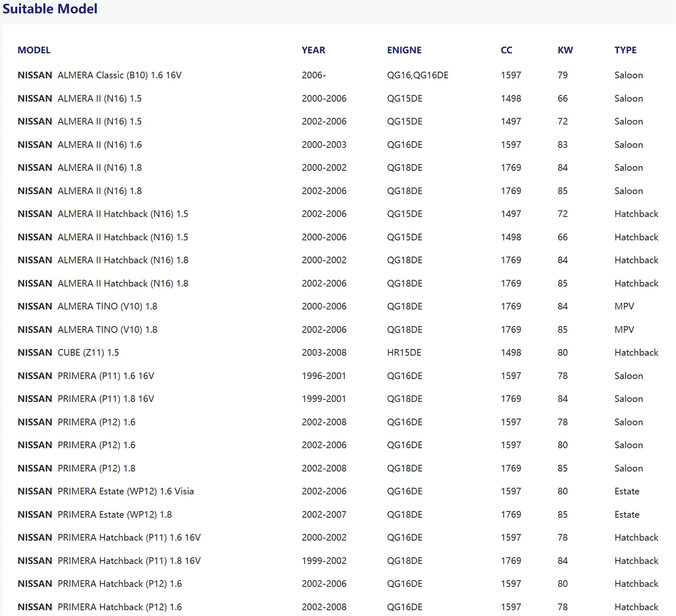Click QG18DE in PRIMERA (P12) 1.8 row
Screen dimensions: 676x616
tap(405, 468)
